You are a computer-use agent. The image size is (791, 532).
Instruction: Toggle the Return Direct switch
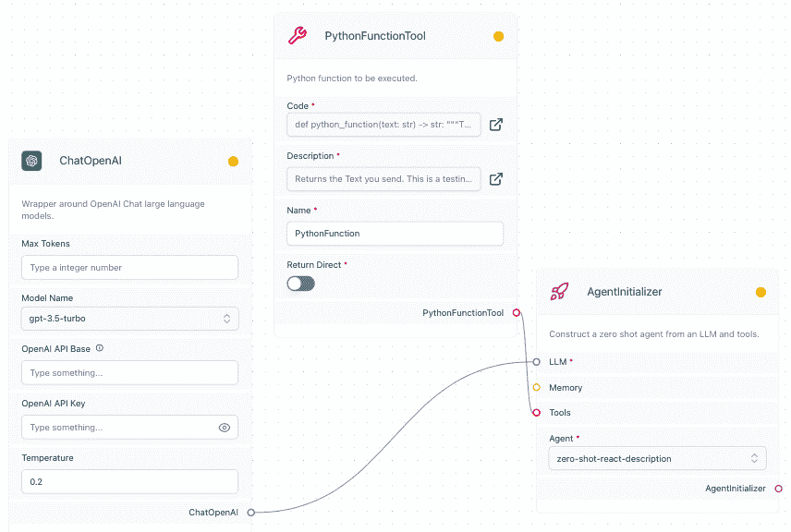pos(300,284)
